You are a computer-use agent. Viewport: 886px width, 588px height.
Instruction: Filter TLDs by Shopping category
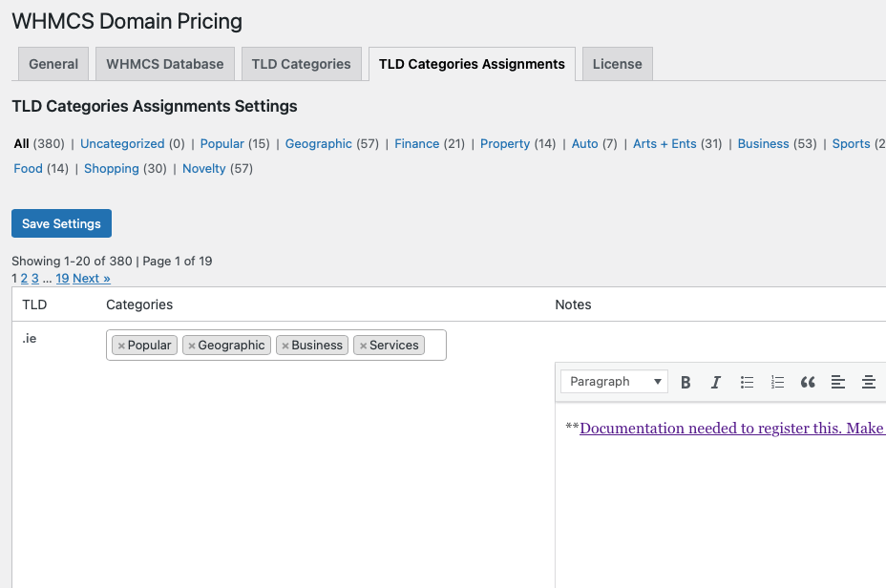(x=112, y=169)
